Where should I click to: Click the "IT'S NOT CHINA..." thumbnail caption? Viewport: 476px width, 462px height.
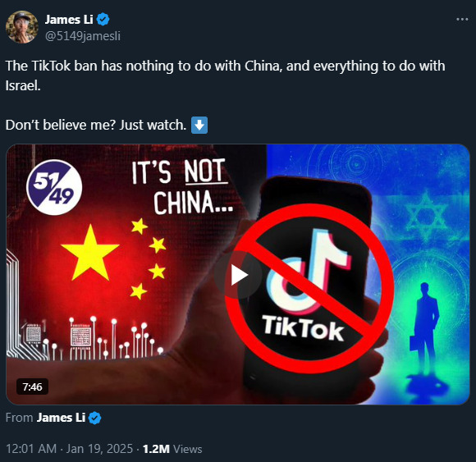tap(182, 187)
